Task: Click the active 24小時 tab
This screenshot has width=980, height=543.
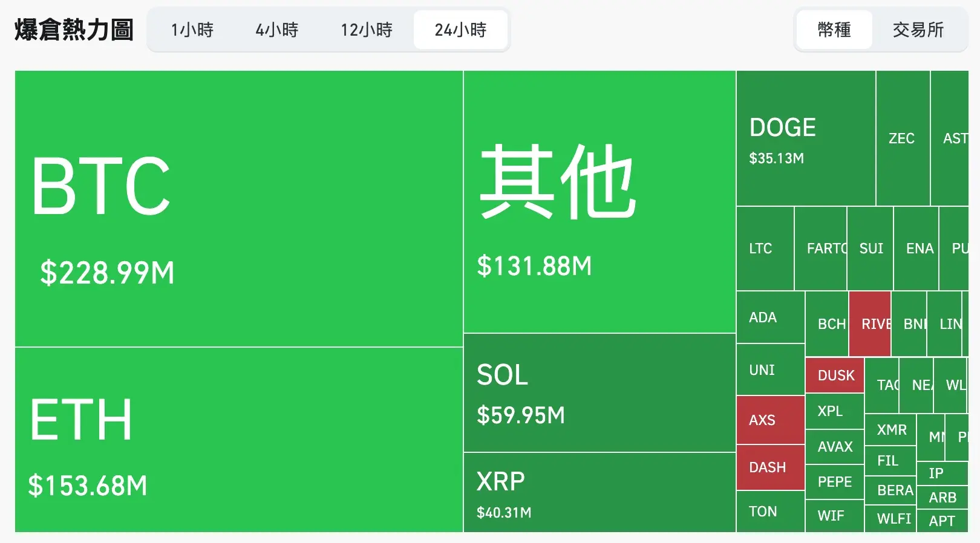Action: (x=460, y=30)
